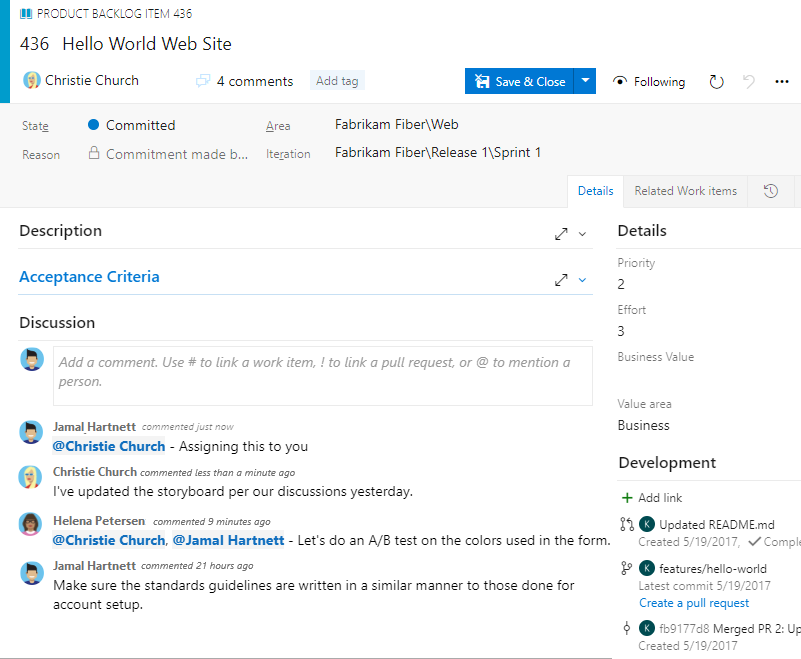Open the Save & Close dropdown arrow

pos(585,81)
